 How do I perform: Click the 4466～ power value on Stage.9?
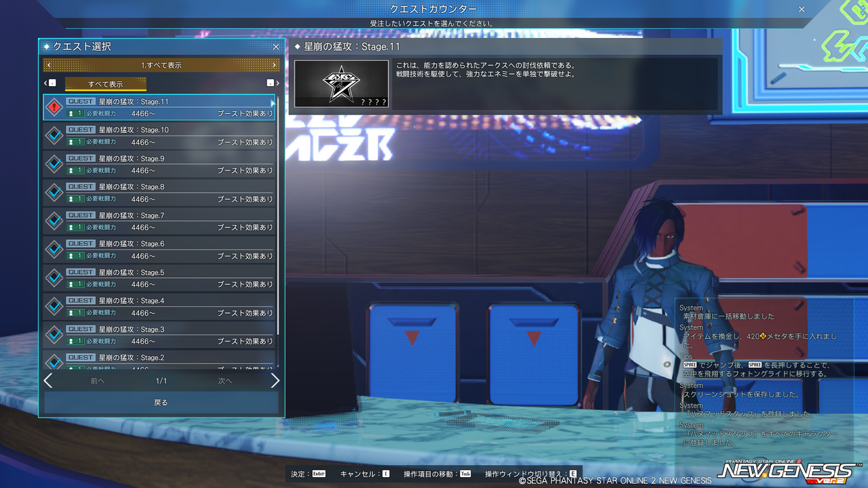(x=143, y=171)
